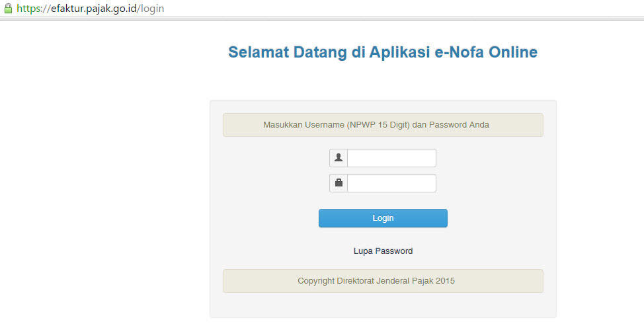Click the padlock icon beside password field

pyautogui.click(x=339, y=182)
